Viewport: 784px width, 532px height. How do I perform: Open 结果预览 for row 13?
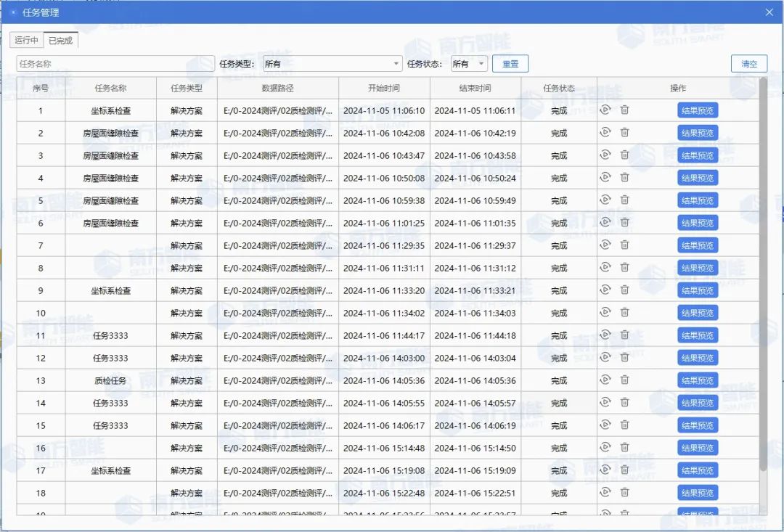click(x=698, y=380)
